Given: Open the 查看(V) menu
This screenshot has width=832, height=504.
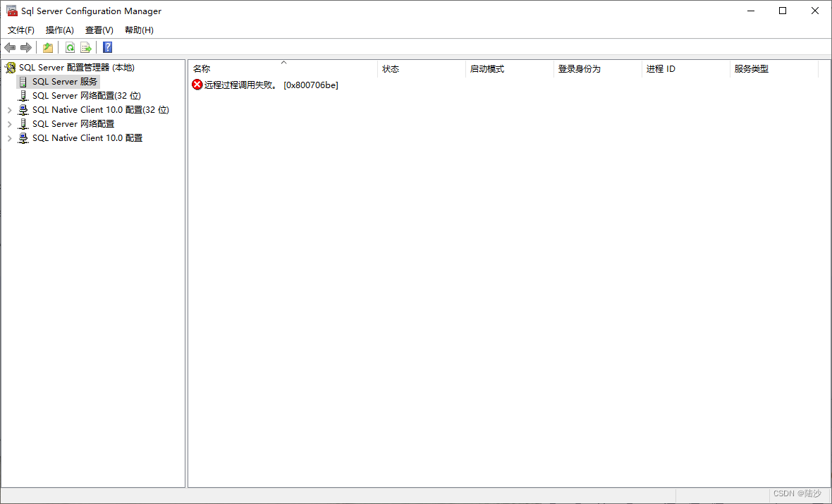Looking at the screenshot, I should click(x=99, y=30).
